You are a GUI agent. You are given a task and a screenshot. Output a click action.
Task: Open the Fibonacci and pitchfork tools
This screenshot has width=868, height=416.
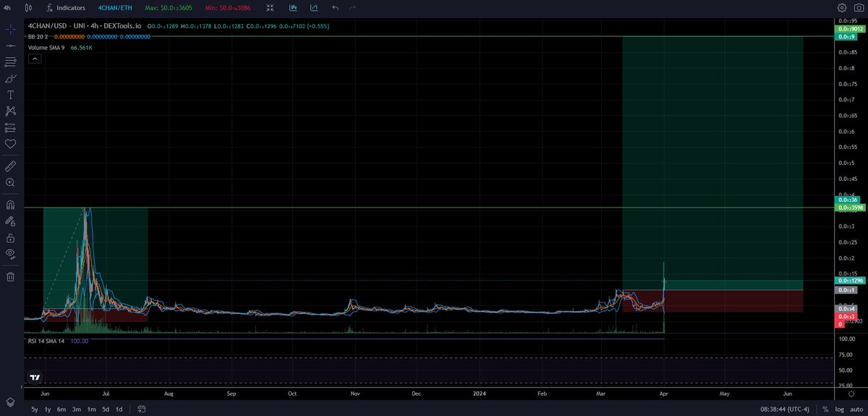pos(10,62)
